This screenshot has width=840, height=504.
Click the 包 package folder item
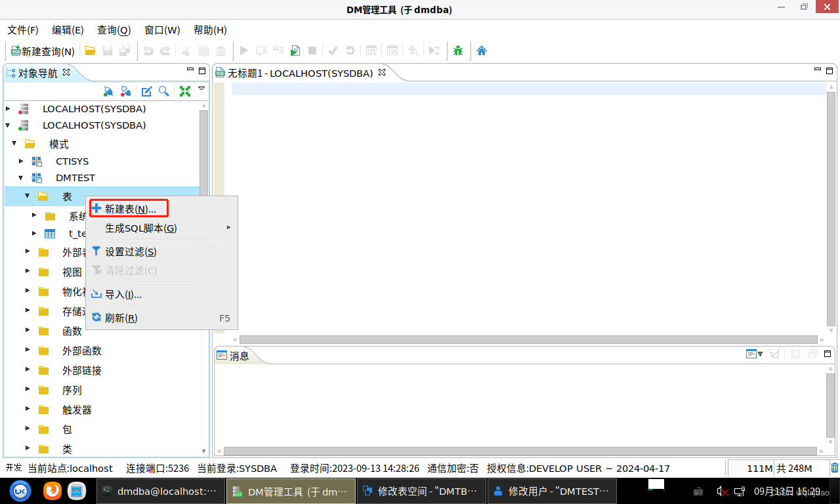coord(67,429)
